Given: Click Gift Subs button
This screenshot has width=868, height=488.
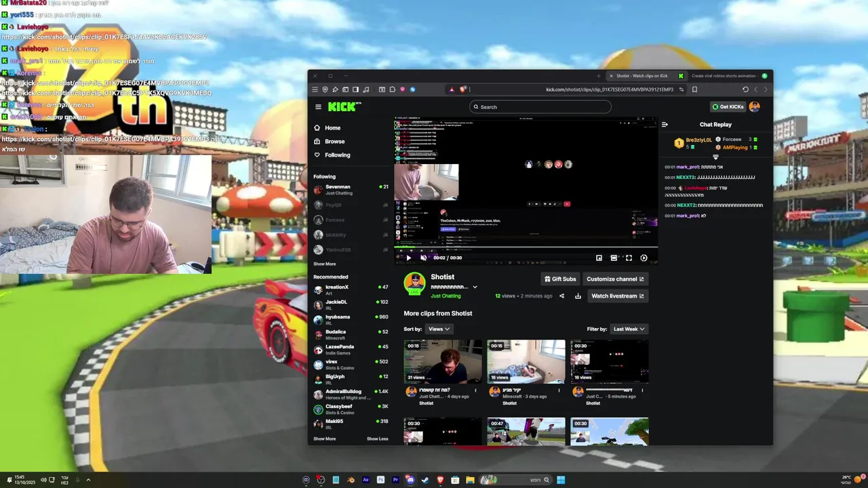Looking at the screenshot, I should (x=560, y=279).
